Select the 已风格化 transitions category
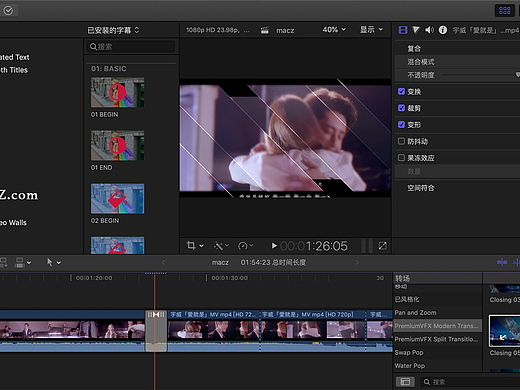Viewport: 520px width, 390px height. click(x=437, y=299)
